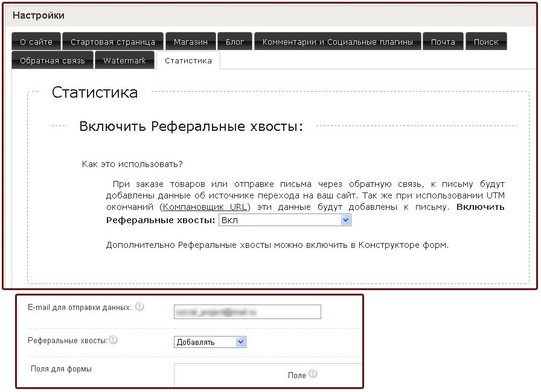Go to the Магазин tab
Screen dimensions: 541x392
[x=190, y=42]
